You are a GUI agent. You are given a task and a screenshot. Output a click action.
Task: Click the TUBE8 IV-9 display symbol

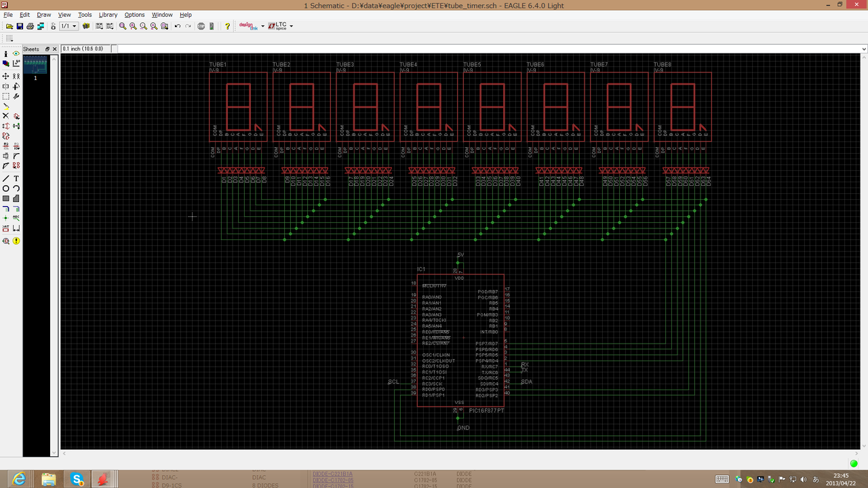(682, 107)
